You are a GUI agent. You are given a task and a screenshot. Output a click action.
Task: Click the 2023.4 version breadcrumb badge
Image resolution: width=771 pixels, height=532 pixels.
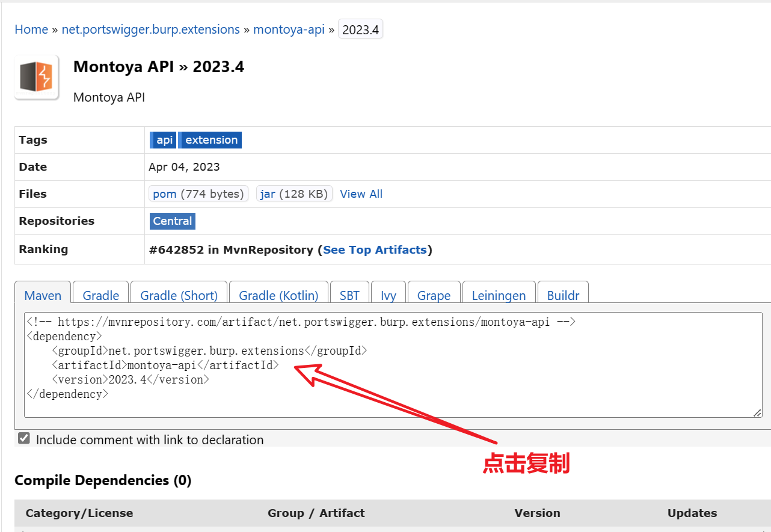pos(360,29)
